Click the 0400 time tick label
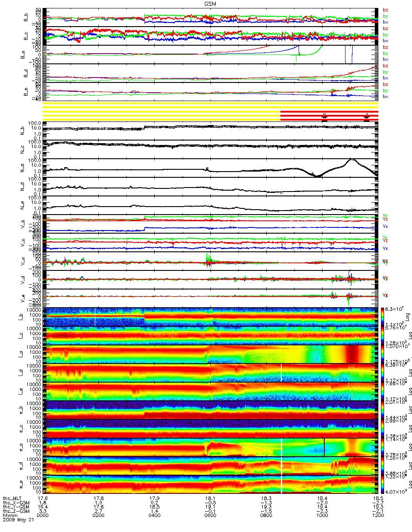The image size is (412, 532). (154, 516)
